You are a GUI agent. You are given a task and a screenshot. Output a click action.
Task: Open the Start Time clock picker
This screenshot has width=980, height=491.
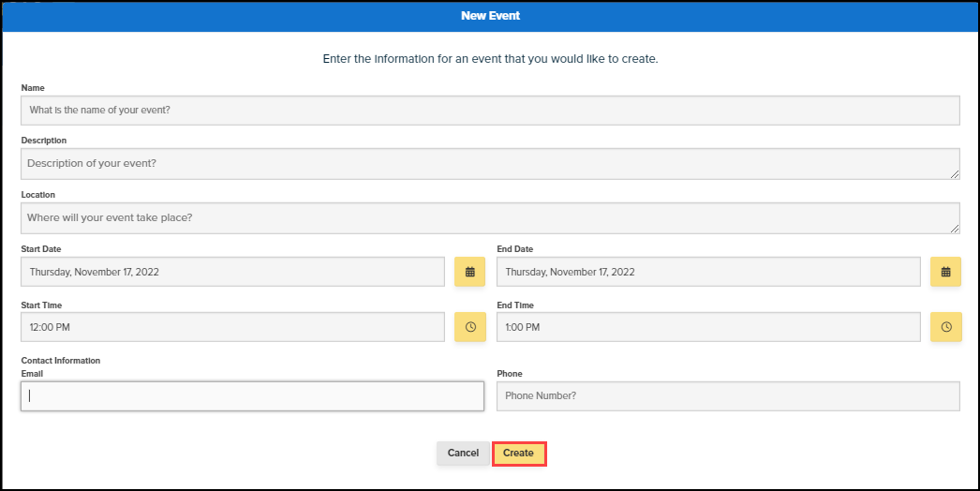[x=470, y=327]
